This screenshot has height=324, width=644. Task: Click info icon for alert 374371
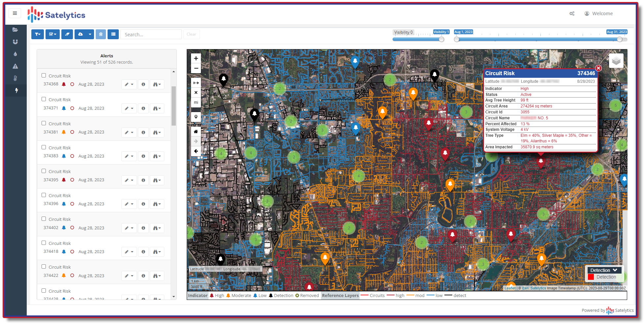143,108
